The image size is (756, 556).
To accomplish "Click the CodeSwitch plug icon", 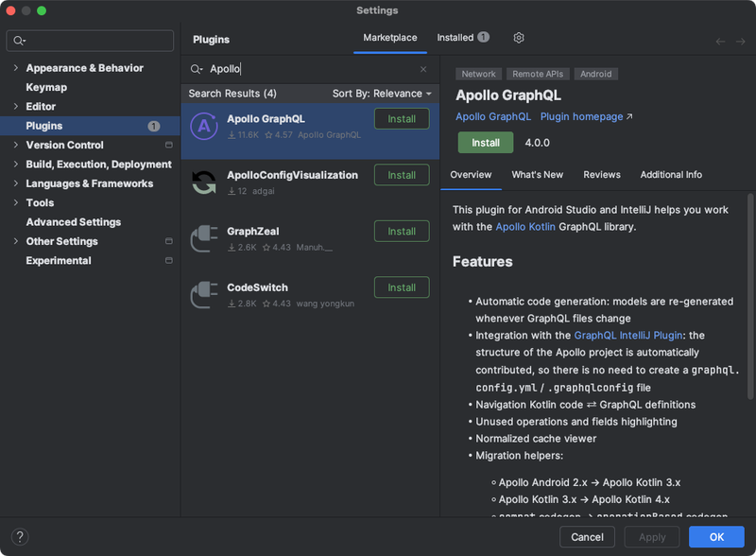I will click(x=204, y=295).
